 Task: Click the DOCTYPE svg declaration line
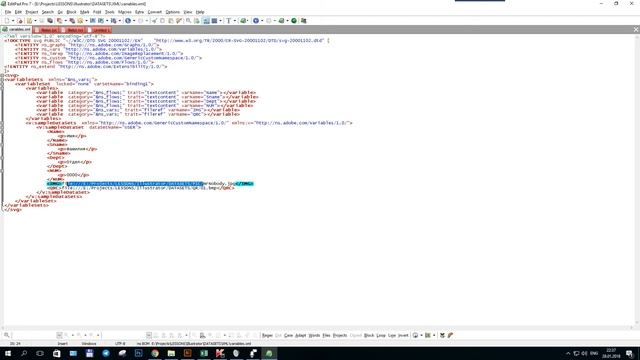[167, 41]
